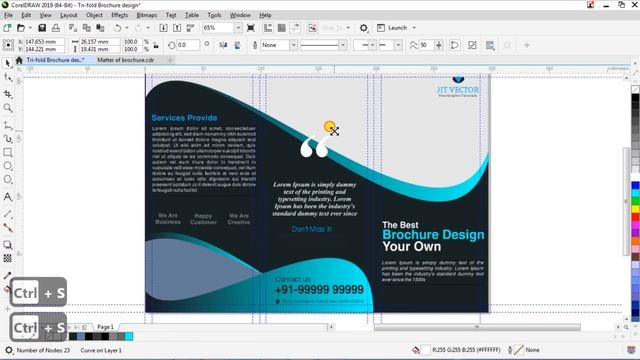The width and height of the screenshot is (640, 360).
Task: Switch to Matter of brochure.cdr tab
Action: [125, 60]
